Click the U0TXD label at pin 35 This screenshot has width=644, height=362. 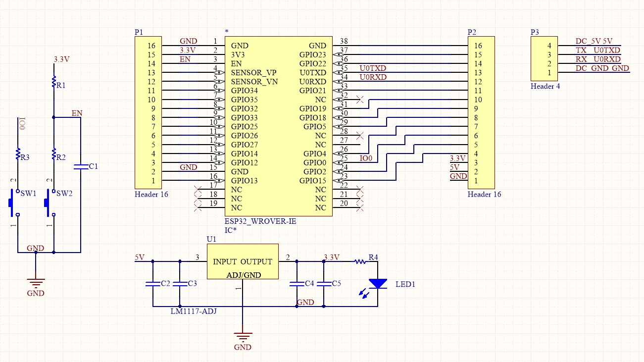(373, 68)
